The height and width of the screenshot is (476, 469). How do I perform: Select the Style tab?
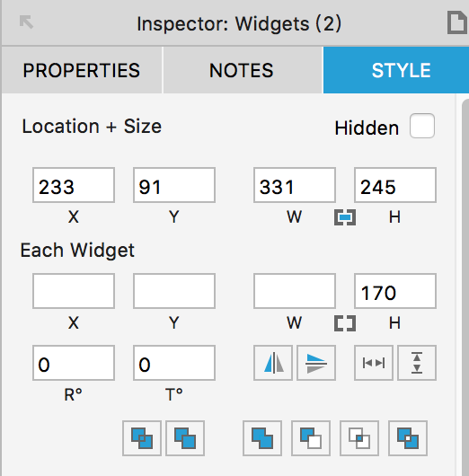396,70
